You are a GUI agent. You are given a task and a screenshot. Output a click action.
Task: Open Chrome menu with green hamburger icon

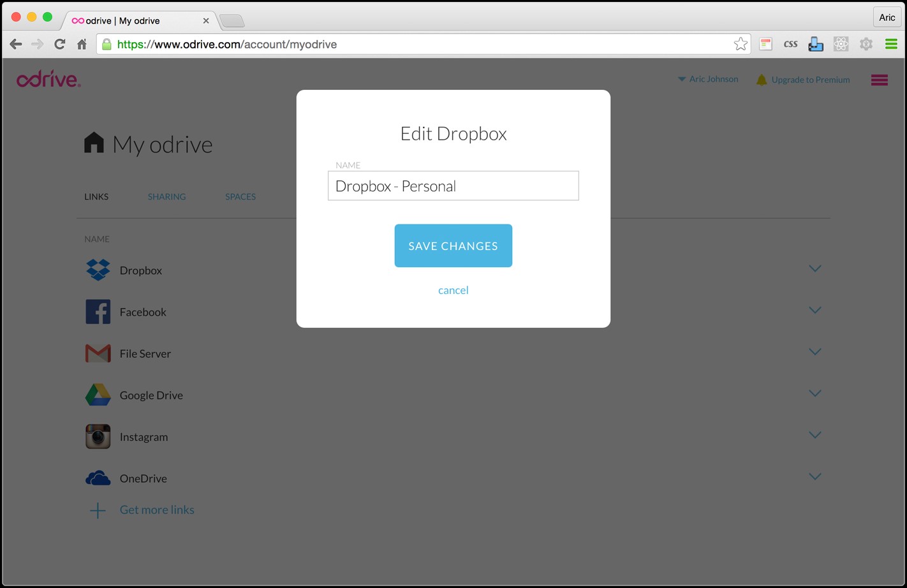tap(891, 44)
